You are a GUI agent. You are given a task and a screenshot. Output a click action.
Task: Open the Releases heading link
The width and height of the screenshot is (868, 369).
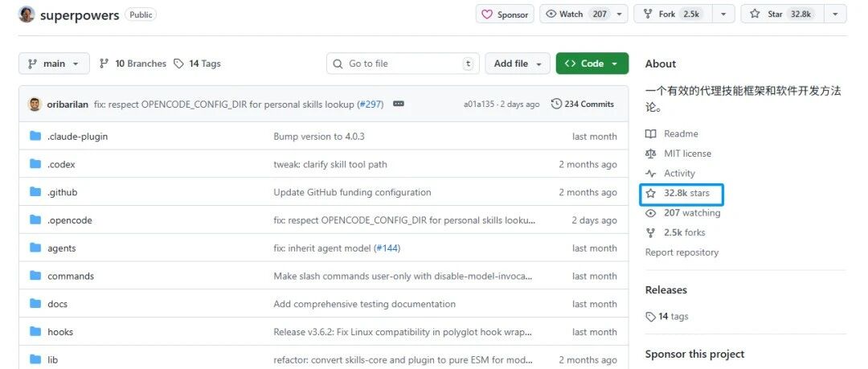coord(666,290)
